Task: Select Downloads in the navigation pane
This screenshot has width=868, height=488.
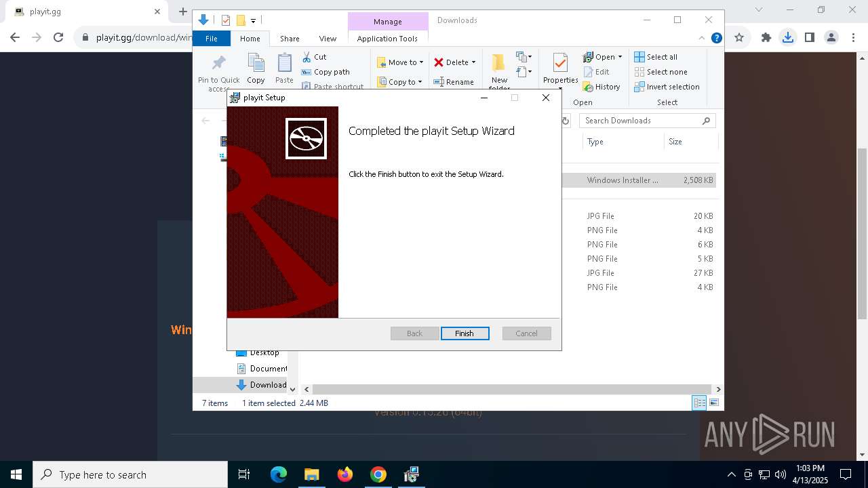Action: (262, 385)
